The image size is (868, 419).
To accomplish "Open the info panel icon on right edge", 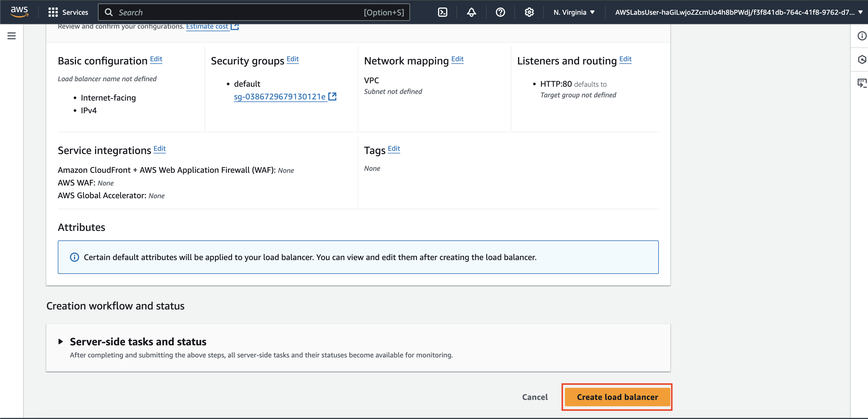I will [862, 36].
